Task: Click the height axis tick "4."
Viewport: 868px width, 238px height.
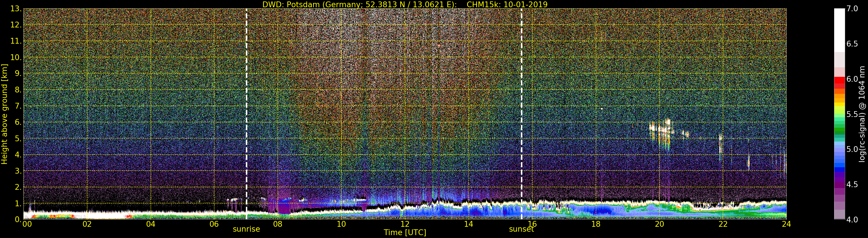Action: point(18,155)
